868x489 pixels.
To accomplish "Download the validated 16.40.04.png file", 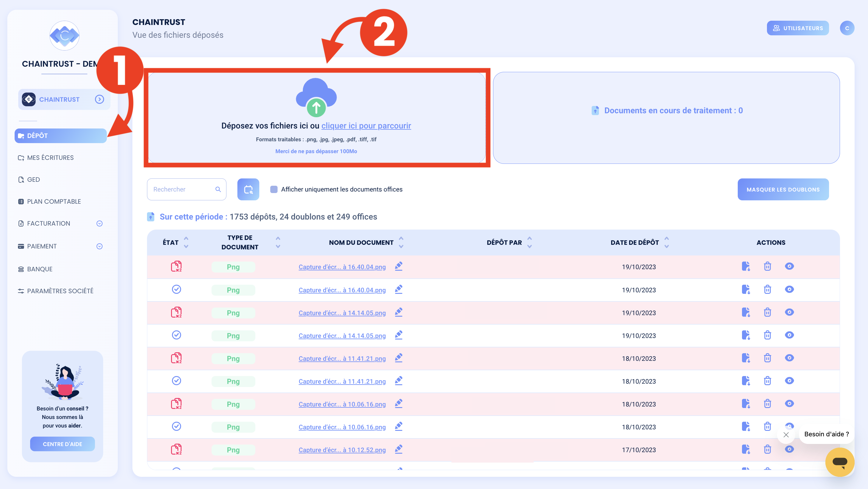I will [746, 290].
